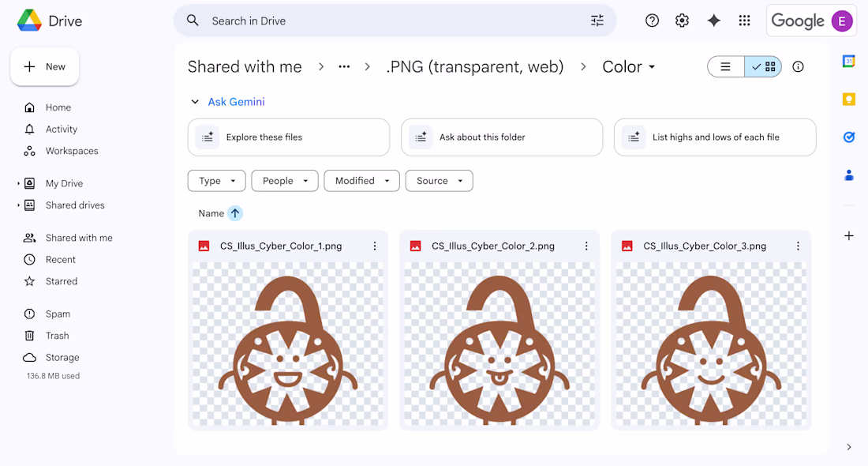Open the Google Calendar side panel icon
This screenshot has height=466, width=868.
(x=848, y=61)
